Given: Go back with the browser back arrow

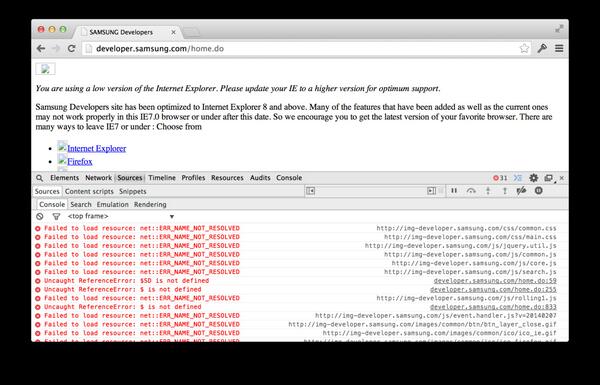Looking at the screenshot, I should (x=41, y=49).
